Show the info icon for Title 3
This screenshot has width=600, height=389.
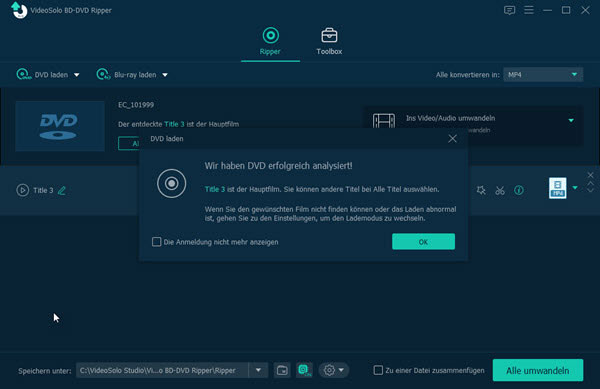click(x=519, y=190)
